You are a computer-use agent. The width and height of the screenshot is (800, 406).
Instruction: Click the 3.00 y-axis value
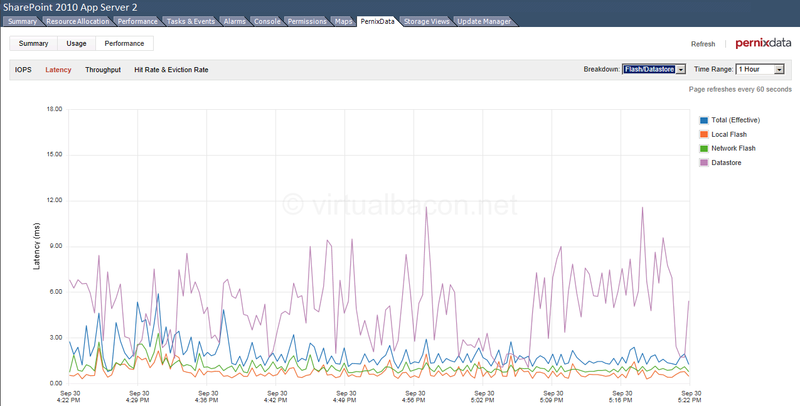pyautogui.click(x=56, y=338)
